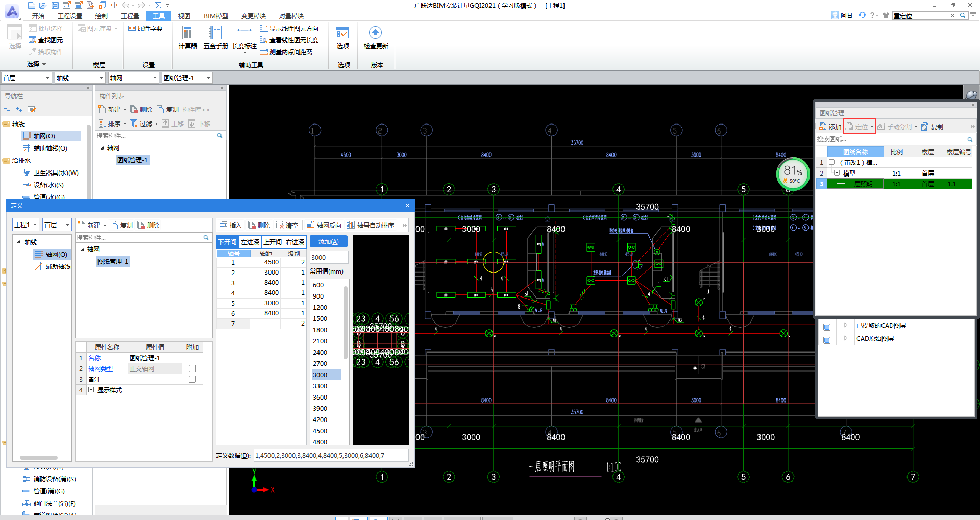Viewport: 980px width, 520px height.
Task: Open the 首层 floor dropdown in top bar
Action: pos(26,78)
